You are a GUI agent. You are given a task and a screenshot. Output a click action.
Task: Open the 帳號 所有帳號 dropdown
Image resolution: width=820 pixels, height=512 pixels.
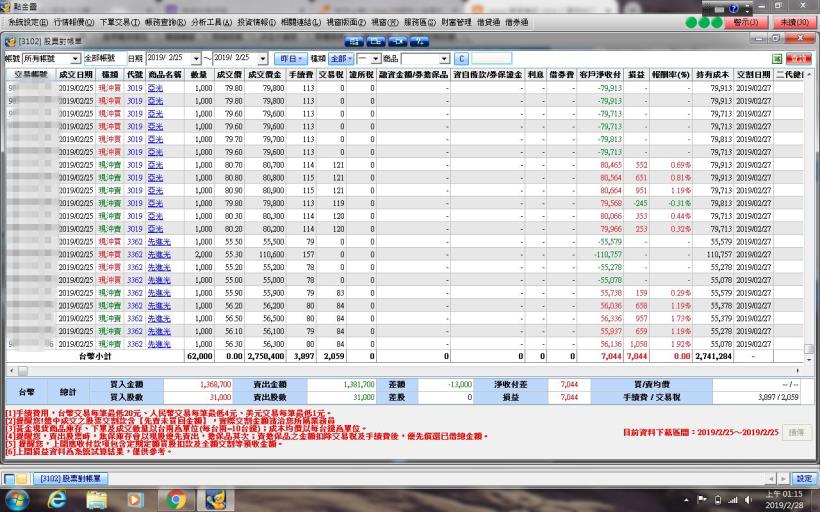click(x=75, y=59)
